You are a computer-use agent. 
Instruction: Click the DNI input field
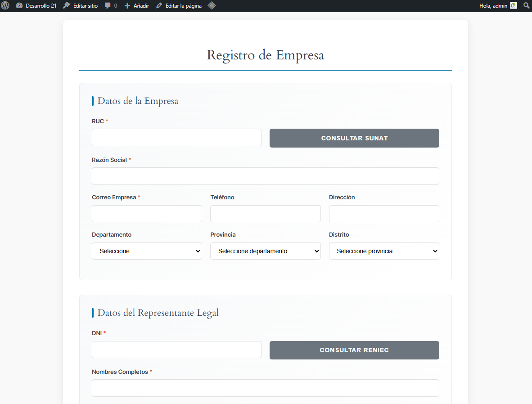(x=176, y=350)
